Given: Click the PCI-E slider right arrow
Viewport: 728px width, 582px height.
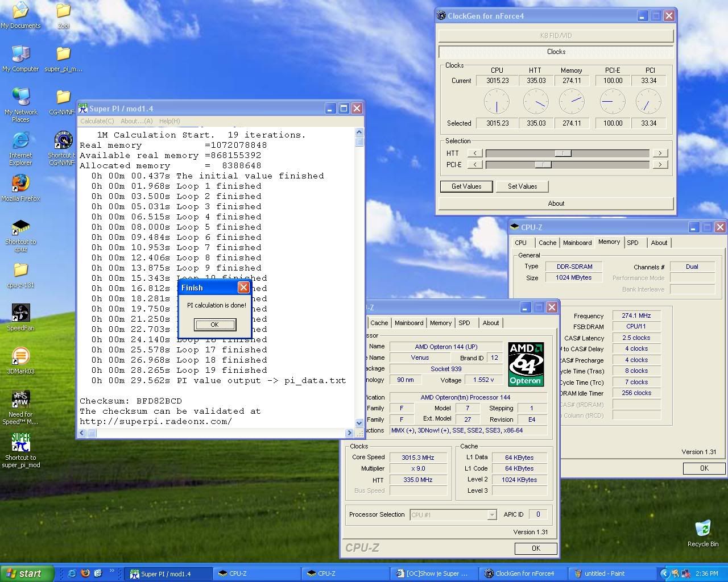Looking at the screenshot, I should pos(660,165).
